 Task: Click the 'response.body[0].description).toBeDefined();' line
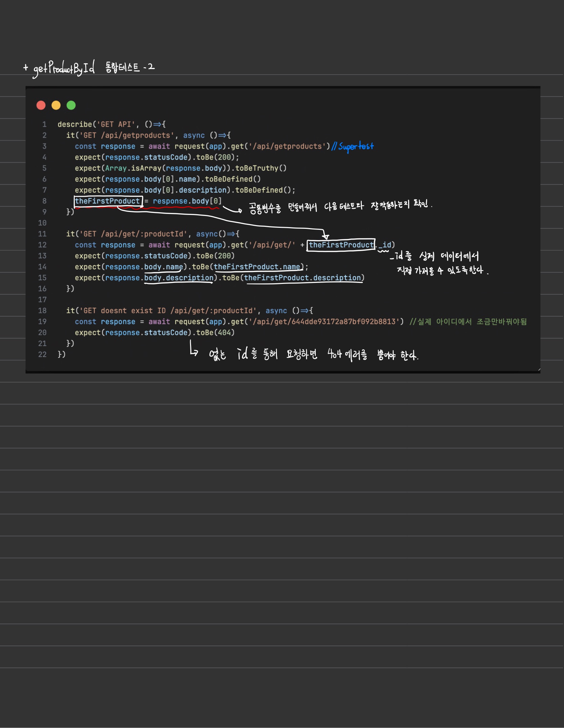click(x=185, y=190)
